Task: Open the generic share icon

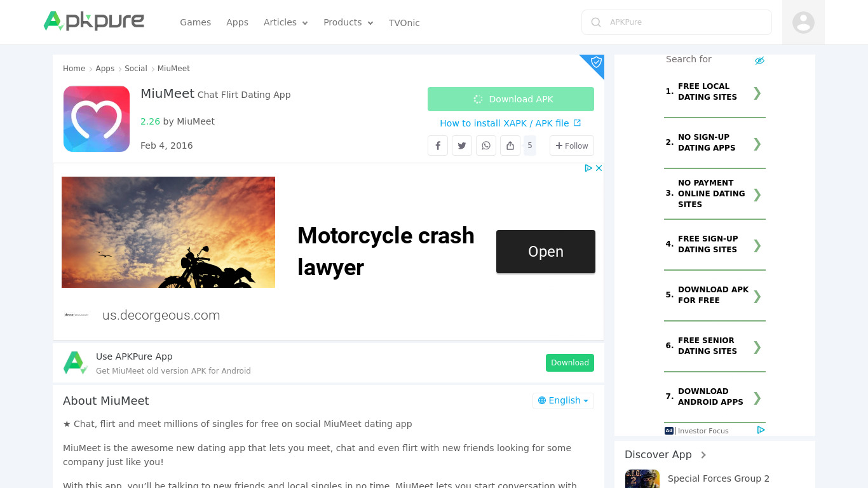Action: click(510, 146)
